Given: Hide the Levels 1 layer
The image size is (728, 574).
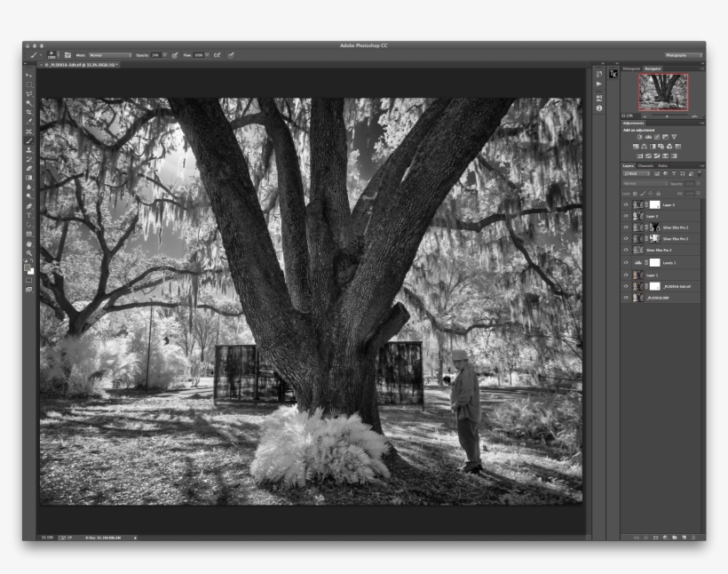Looking at the screenshot, I should pos(626,263).
